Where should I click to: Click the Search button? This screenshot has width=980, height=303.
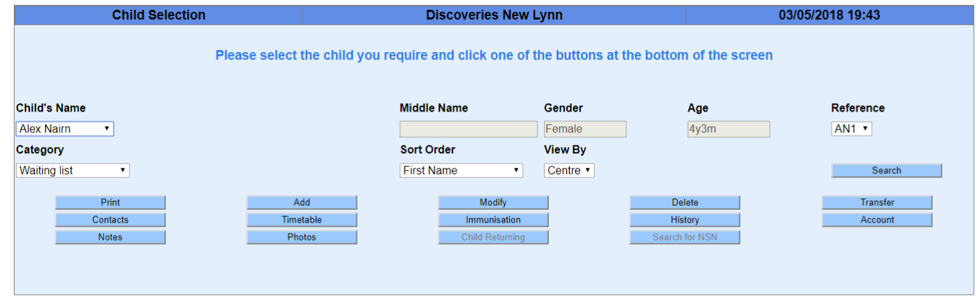point(886,171)
